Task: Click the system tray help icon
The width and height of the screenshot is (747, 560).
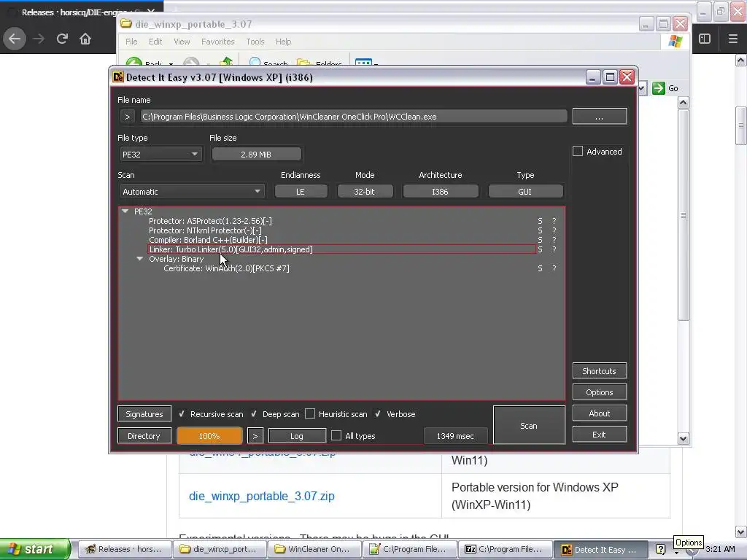Action: pyautogui.click(x=660, y=549)
